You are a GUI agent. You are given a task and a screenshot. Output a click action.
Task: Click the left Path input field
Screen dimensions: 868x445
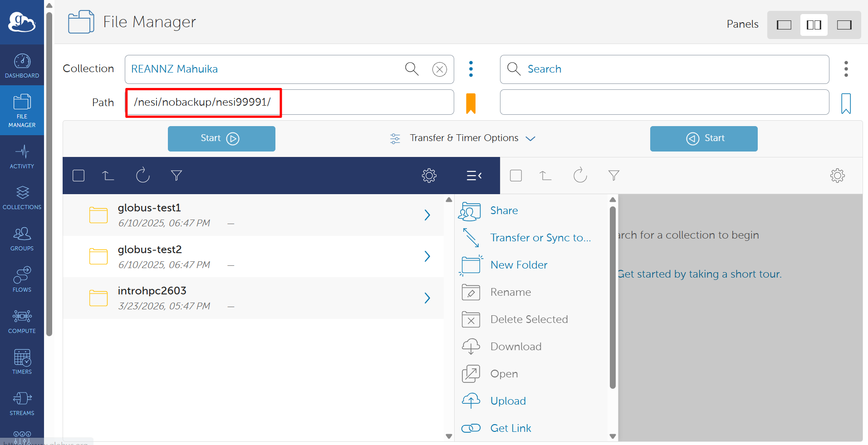click(289, 102)
